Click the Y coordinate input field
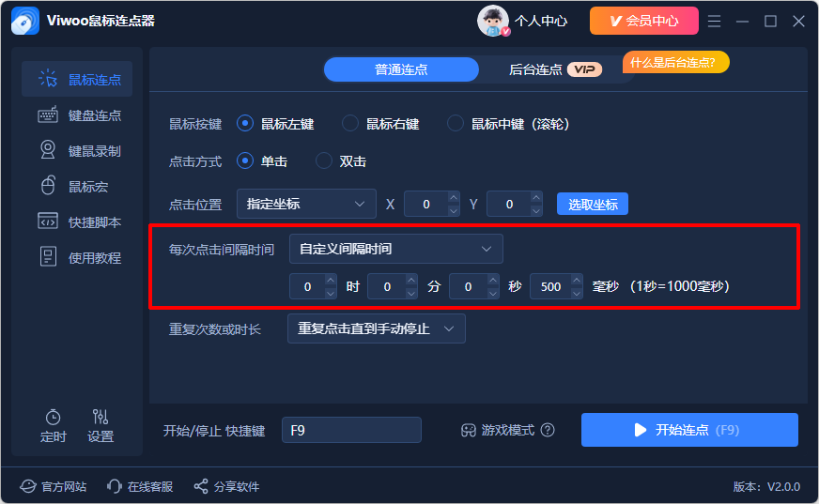The image size is (819, 504). (x=509, y=204)
